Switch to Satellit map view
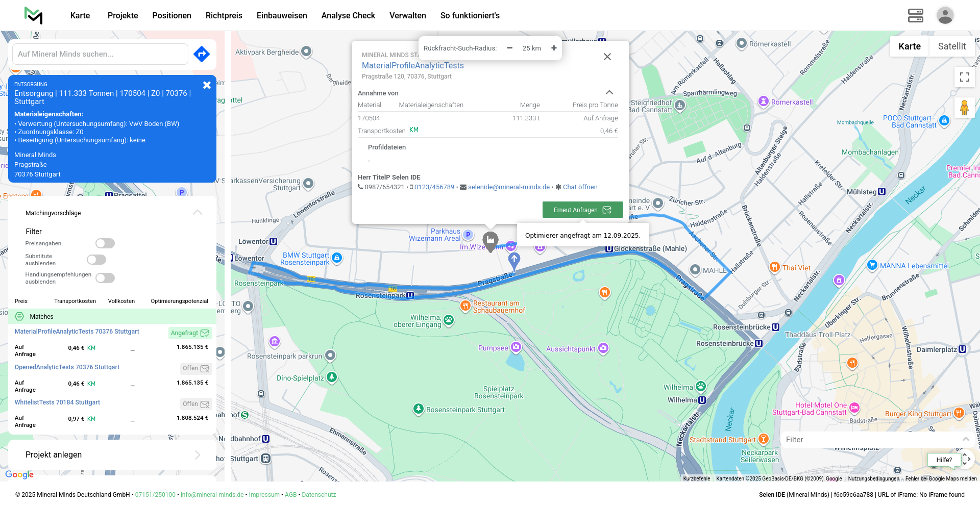Image resolution: width=980 pixels, height=507 pixels. pyautogui.click(x=951, y=46)
